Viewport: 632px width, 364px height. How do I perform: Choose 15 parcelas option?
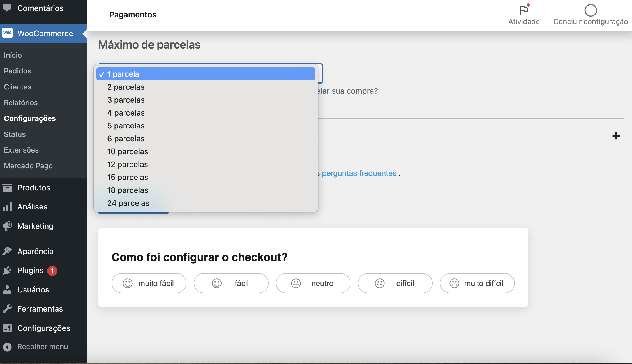pyautogui.click(x=206, y=177)
